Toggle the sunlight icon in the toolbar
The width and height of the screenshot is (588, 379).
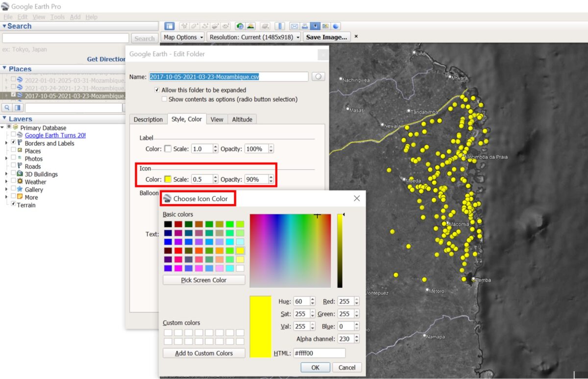click(x=250, y=26)
